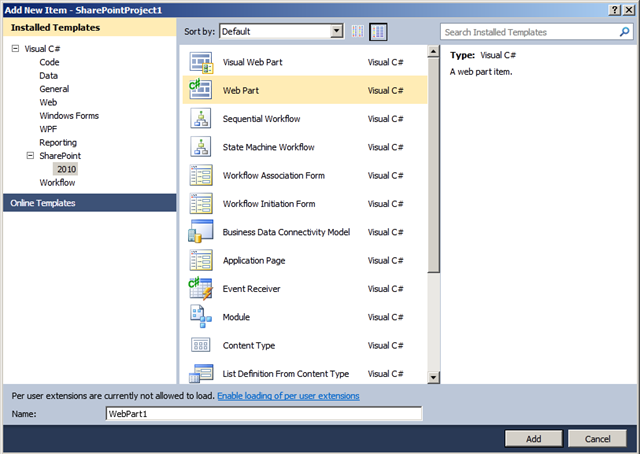Image resolution: width=640 pixels, height=454 pixels.
Task: Choose the State Machine Workflow icon
Action: click(200, 147)
